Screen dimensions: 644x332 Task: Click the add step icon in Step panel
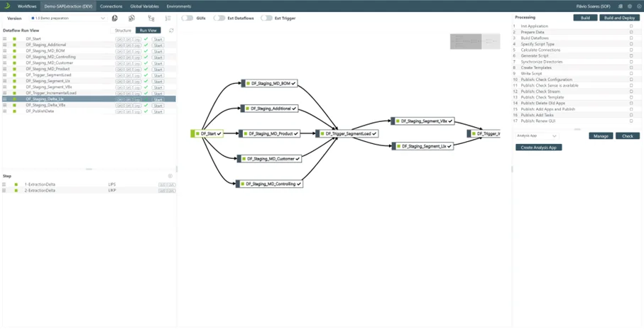coord(170,176)
